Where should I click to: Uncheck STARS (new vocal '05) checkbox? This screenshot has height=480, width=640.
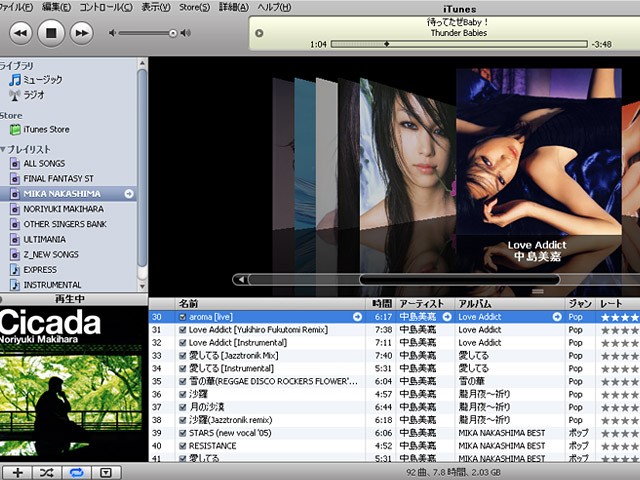(182, 433)
